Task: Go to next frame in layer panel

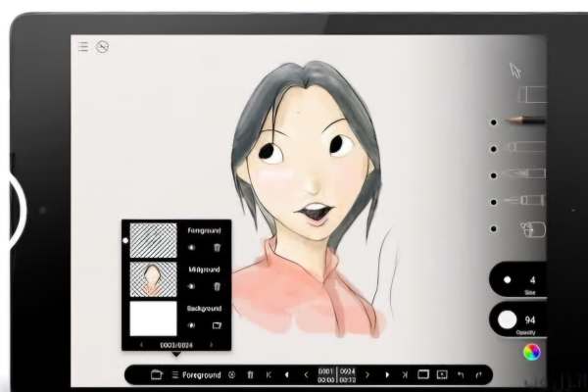Action: (211, 345)
